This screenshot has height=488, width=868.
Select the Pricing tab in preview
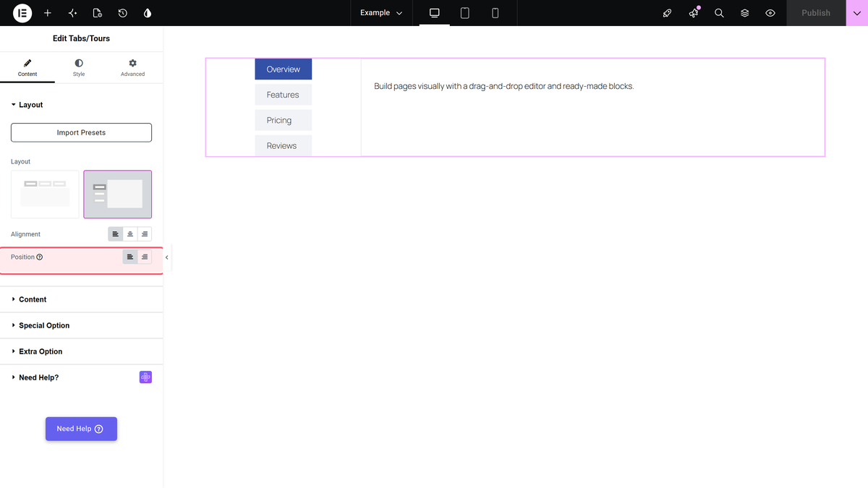(x=283, y=120)
